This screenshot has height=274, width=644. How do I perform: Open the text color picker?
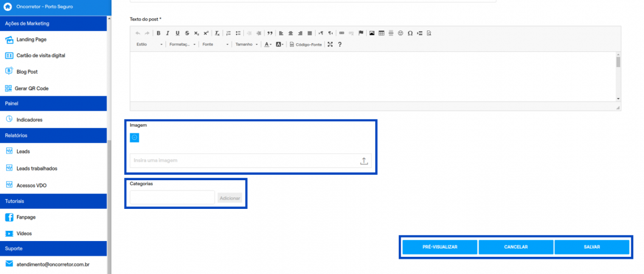pyautogui.click(x=268, y=44)
